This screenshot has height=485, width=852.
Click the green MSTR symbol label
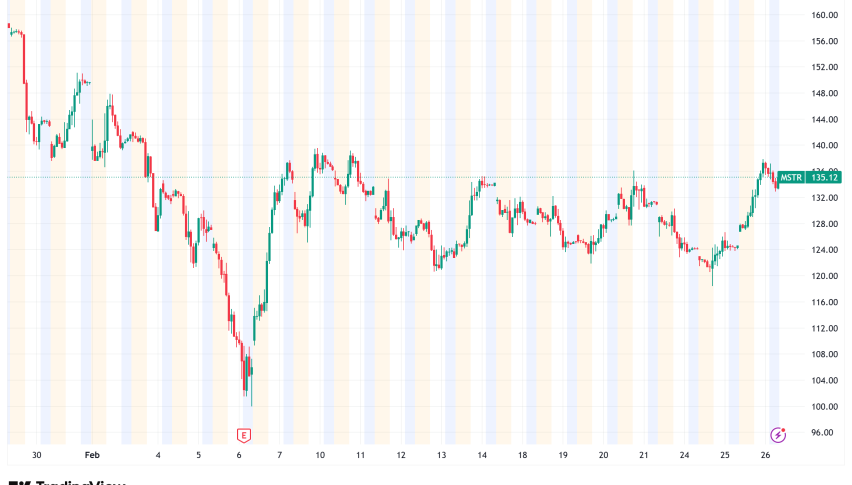pos(793,177)
